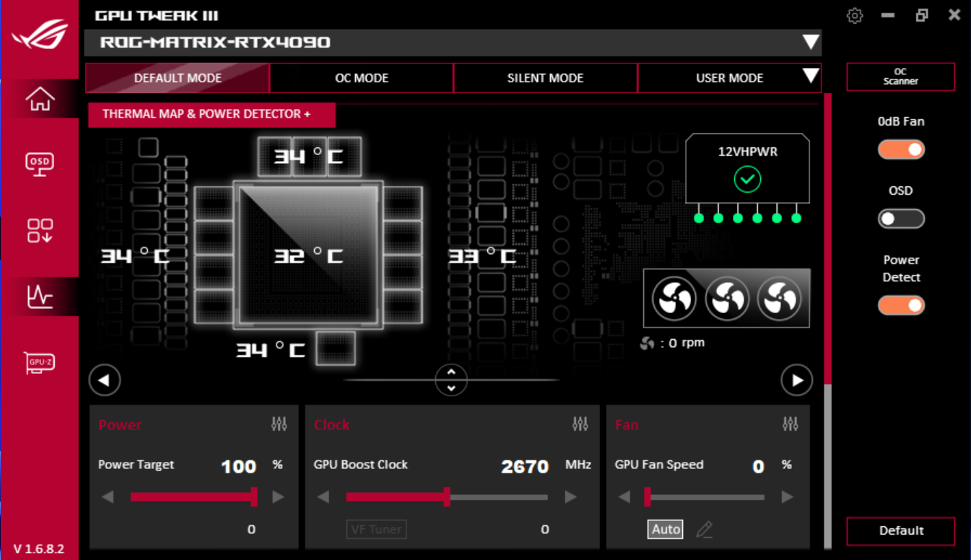971x560 pixels.
Task: Open Clock advanced settings sliders icon
Action: pyautogui.click(x=580, y=424)
